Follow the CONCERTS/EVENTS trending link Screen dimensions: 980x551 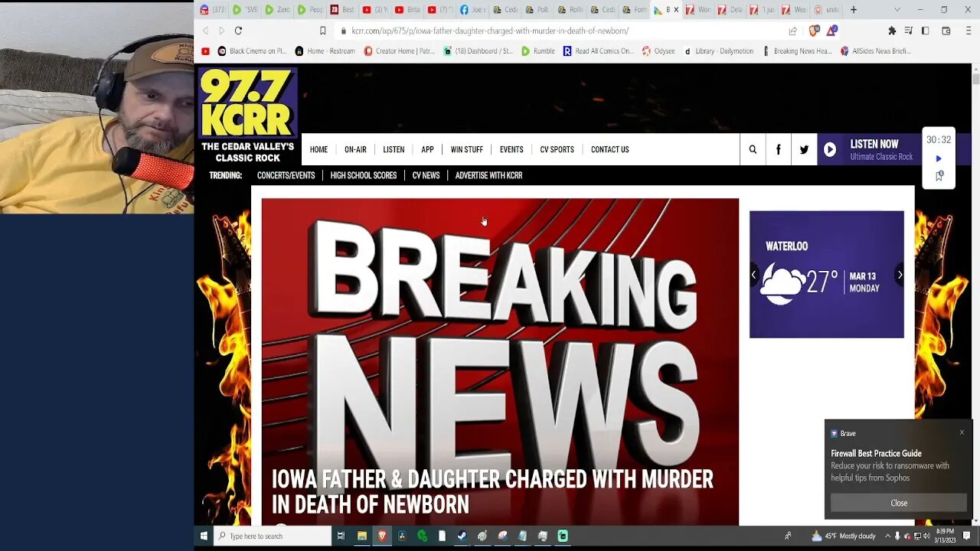(x=286, y=175)
